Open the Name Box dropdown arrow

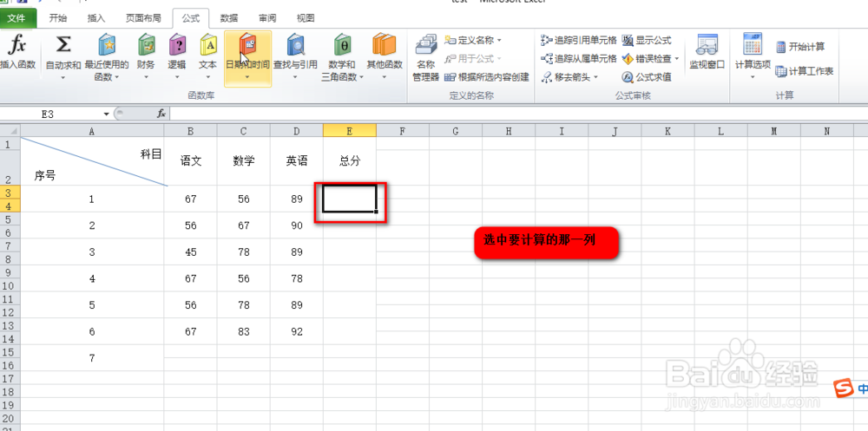(106, 114)
